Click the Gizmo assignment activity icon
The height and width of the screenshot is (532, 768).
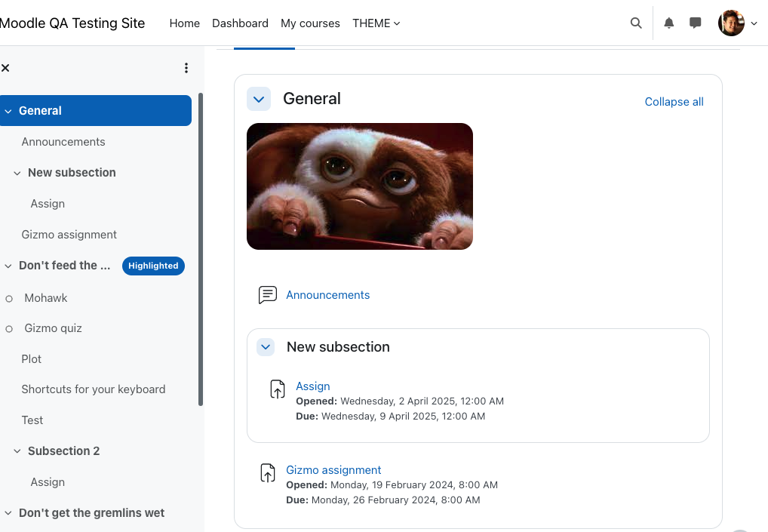click(x=267, y=473)
